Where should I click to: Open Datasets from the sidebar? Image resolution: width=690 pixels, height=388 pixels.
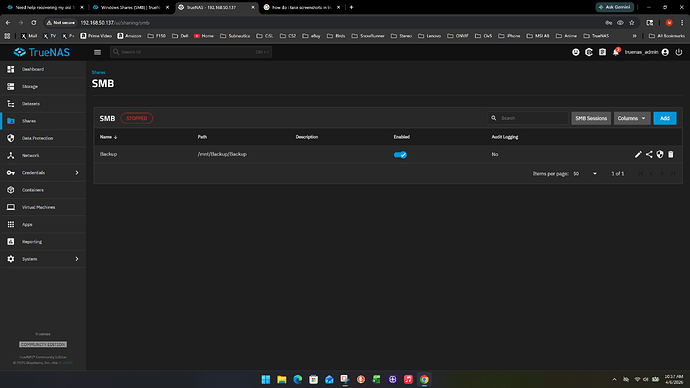43,104
